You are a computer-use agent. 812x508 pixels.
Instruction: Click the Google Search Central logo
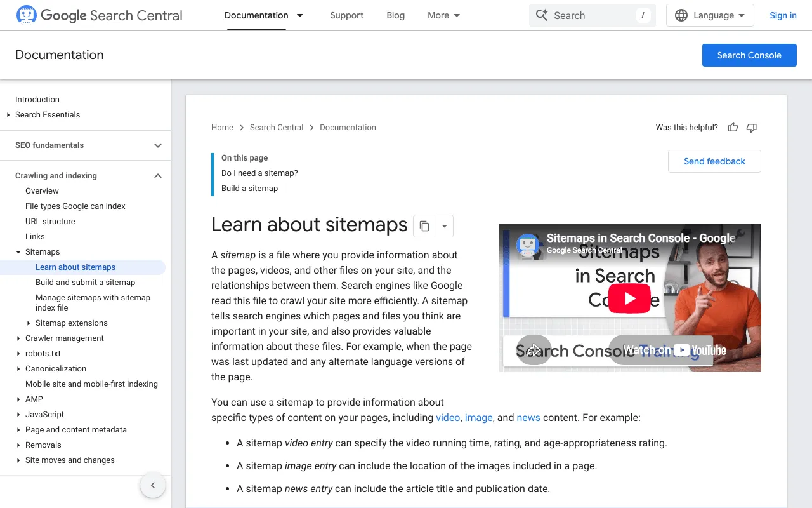[99, 15]
